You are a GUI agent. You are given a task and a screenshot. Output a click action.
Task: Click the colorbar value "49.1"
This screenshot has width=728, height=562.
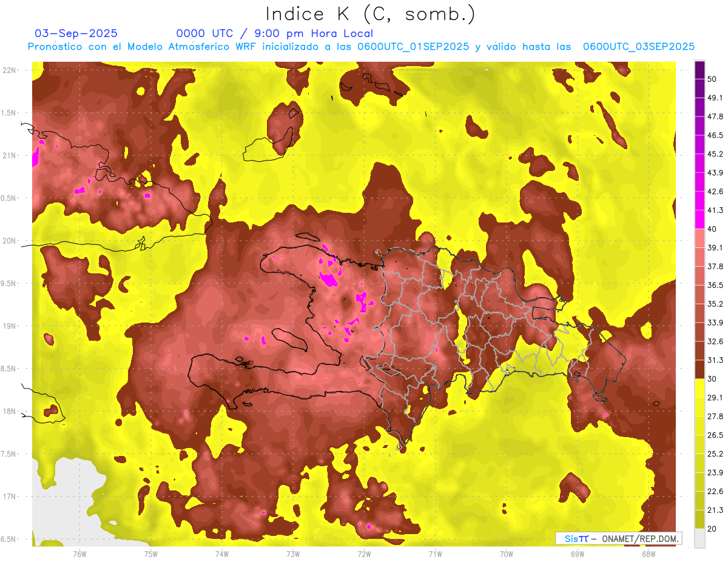[715, 98]
